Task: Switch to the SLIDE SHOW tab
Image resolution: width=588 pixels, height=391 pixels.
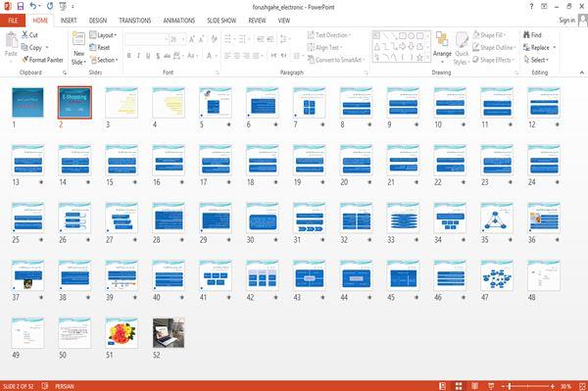Action: pyautogui.click(x=221, y=21)
